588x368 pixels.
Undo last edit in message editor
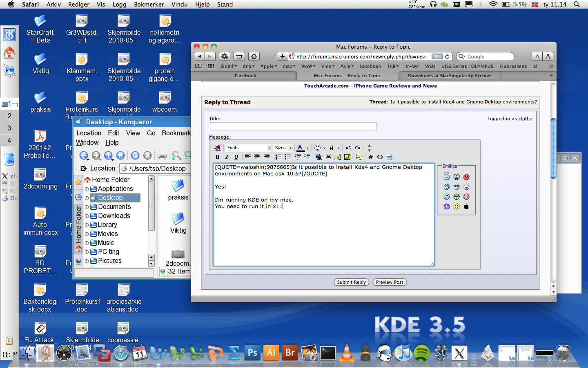coord(348,148)
